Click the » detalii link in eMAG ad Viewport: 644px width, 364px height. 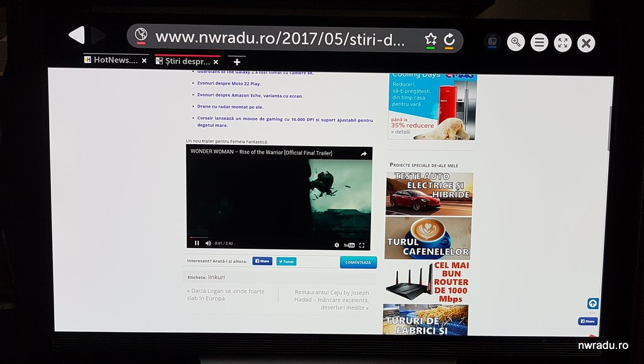[401, 132]
